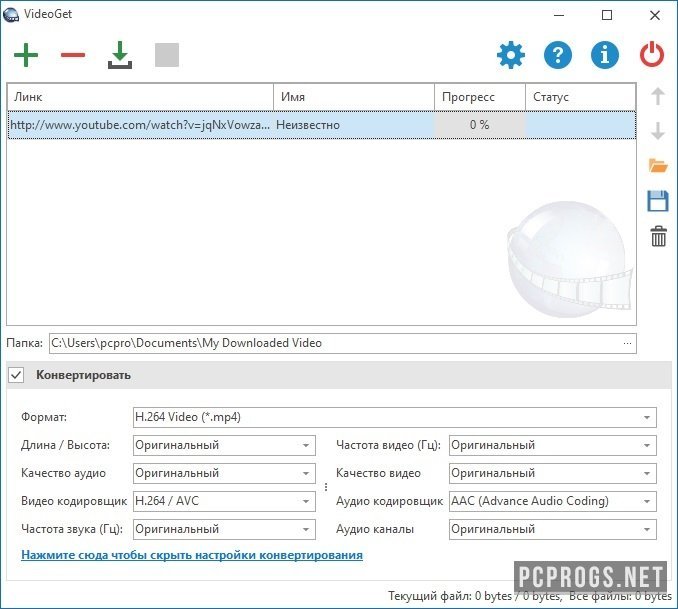The image size is (678, 609).
Task: Click the VideoGet title bar app icon
Action: pos(11,14)
